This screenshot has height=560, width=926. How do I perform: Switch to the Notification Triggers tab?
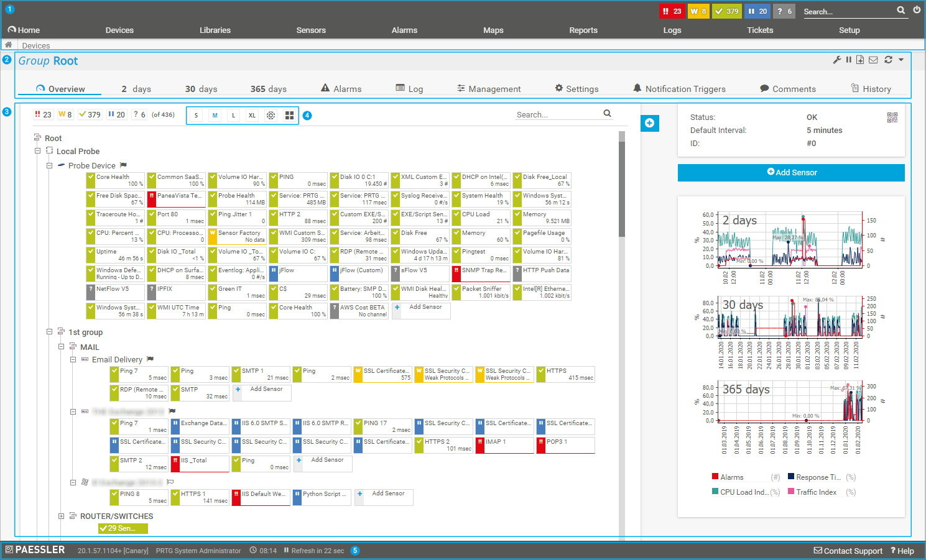point(679,89)
